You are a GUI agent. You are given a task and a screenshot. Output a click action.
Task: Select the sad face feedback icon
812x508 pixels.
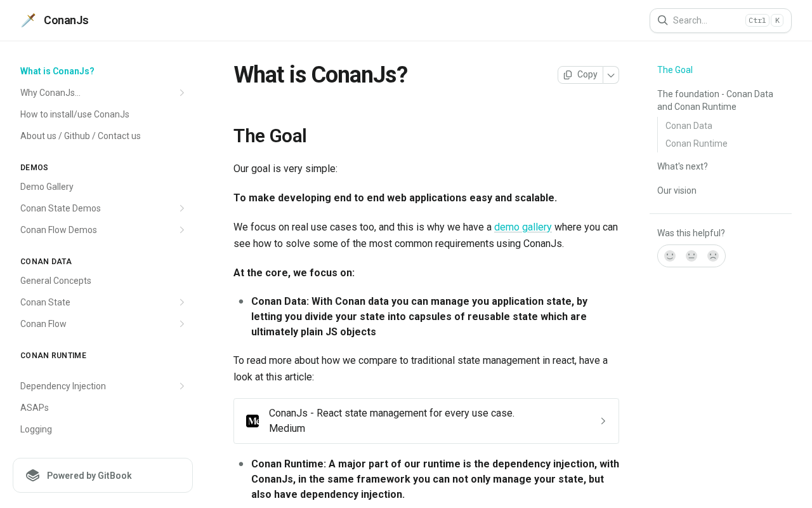tap(713, 256)
